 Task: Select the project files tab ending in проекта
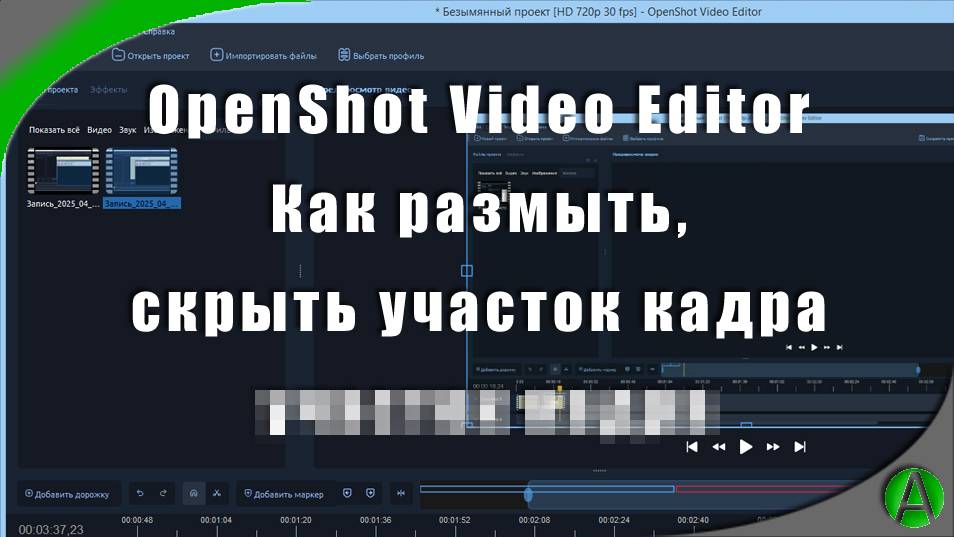click(60, 89)
